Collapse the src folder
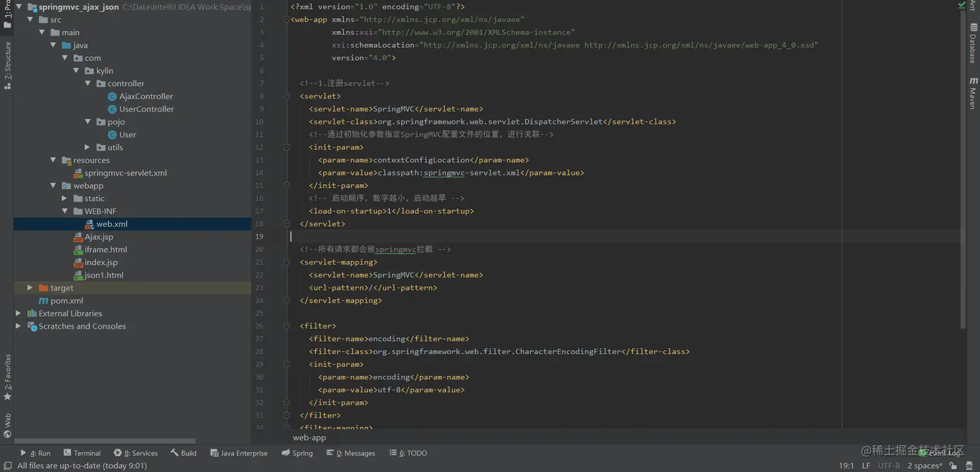Image resolution: width=980 pixels, height=472 pixels. (x=30, y=19)
